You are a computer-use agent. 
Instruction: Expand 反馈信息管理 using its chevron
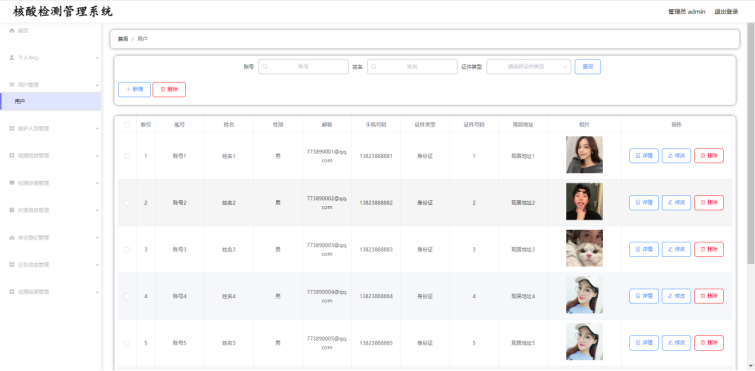point(97,210)
